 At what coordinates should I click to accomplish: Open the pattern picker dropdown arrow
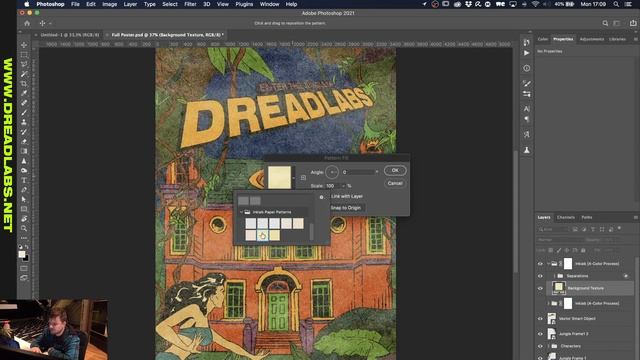(x=293, y=178)
